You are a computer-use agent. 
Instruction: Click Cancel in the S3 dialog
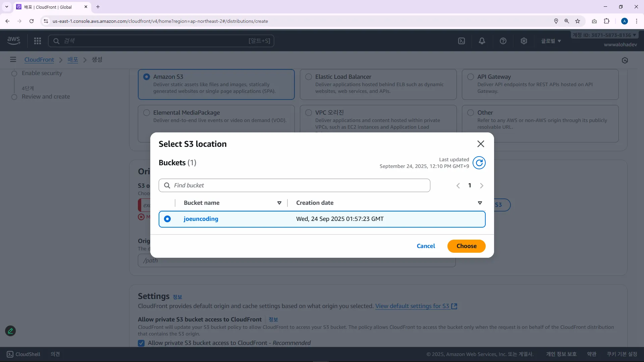pos(426,246)
